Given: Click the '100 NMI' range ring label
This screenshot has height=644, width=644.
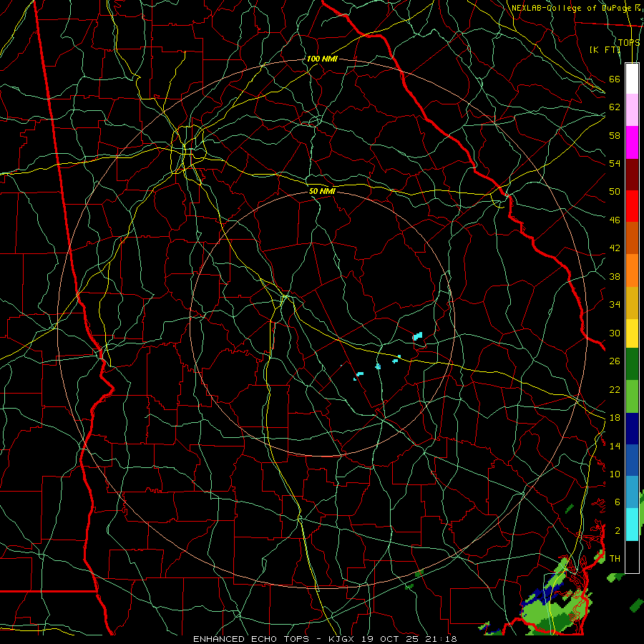Looking at the screenshot, I should 322,59.
